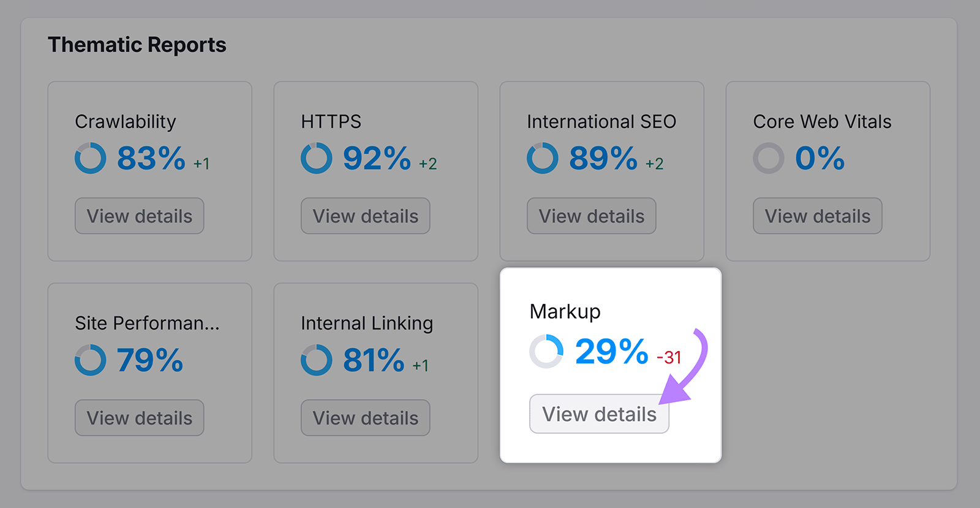View Core Web Vitals details

tap(817, 216)
